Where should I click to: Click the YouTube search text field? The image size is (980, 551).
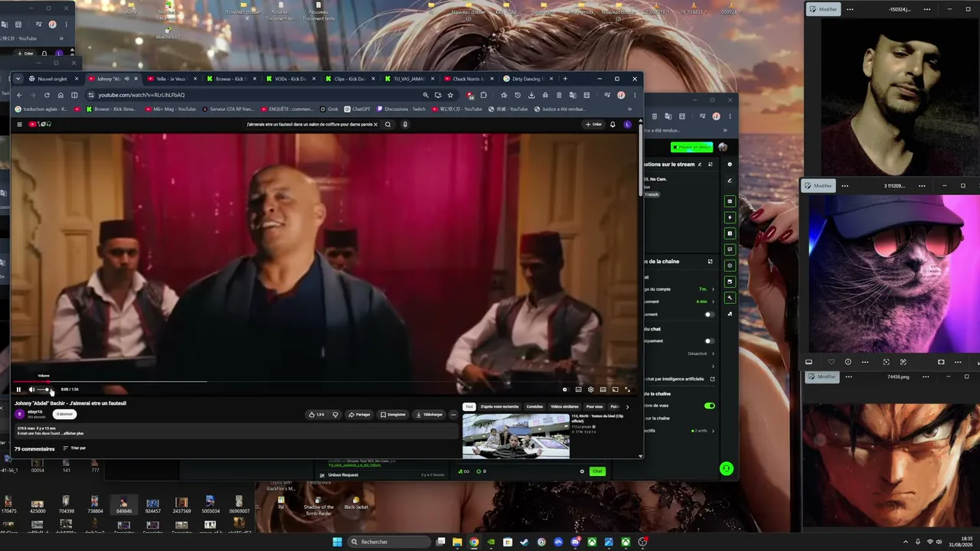pyautogui.click(x=309, y=125)
